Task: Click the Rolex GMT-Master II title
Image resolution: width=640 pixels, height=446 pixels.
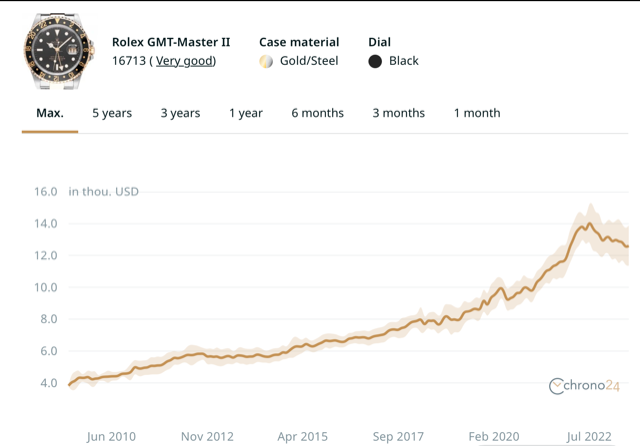Action: 171,42
